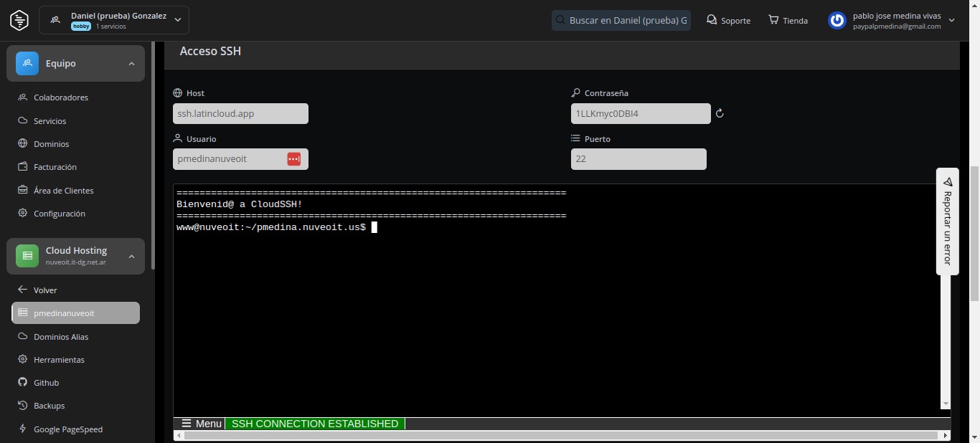Expand the account menu for pablo jose medina
The image size is (980, 443).
coord(951,21)
